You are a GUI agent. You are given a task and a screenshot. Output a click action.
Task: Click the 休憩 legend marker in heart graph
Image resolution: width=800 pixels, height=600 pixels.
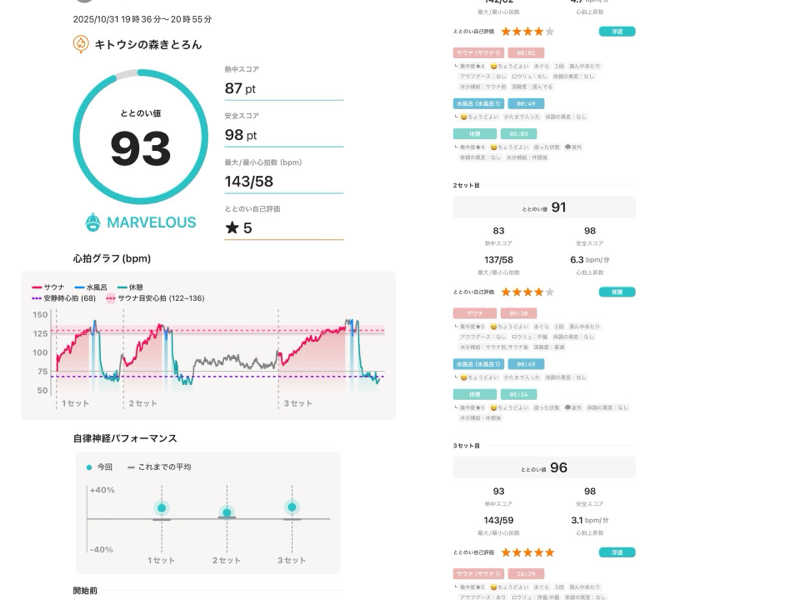pyautogui.click(x=122, y=286)
